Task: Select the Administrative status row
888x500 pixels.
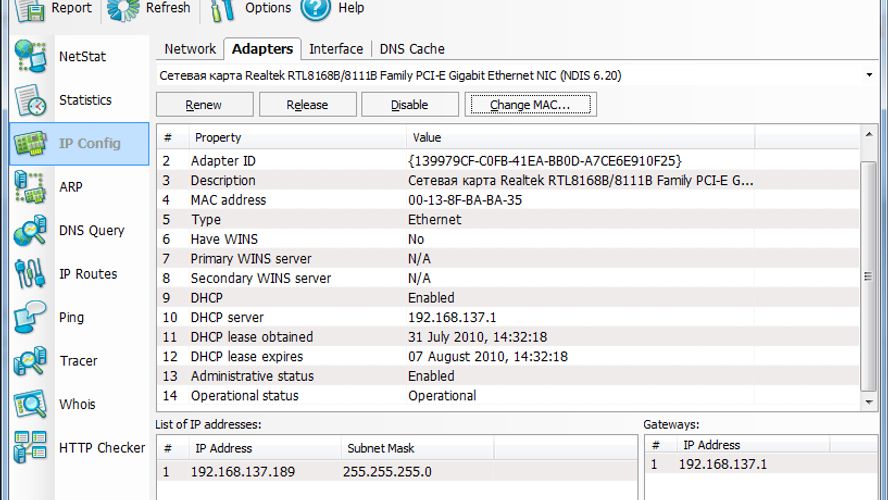Action: pos(508,376)
